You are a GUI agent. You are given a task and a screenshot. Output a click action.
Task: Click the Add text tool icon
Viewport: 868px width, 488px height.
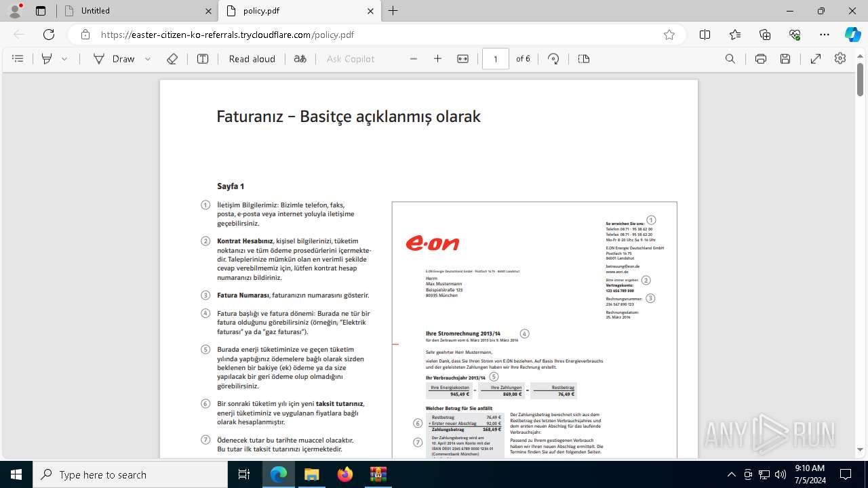(x=203, y=59)
